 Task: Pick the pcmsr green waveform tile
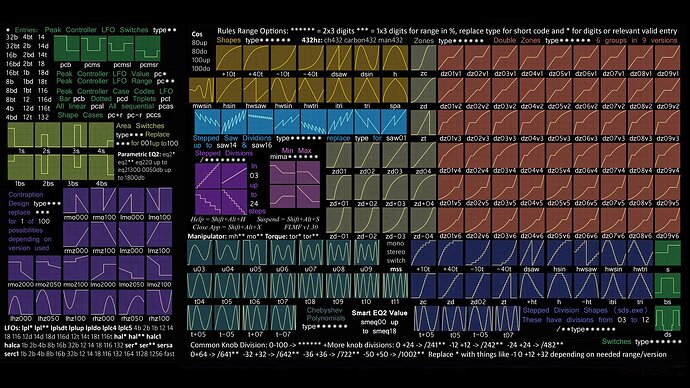pyautogui.click(x=147, y=48)
